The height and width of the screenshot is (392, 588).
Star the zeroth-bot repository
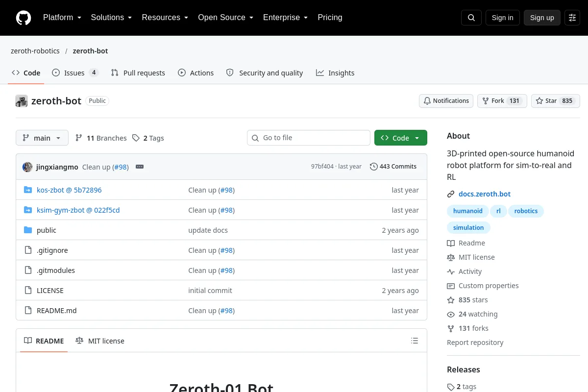tap(556, 101)
